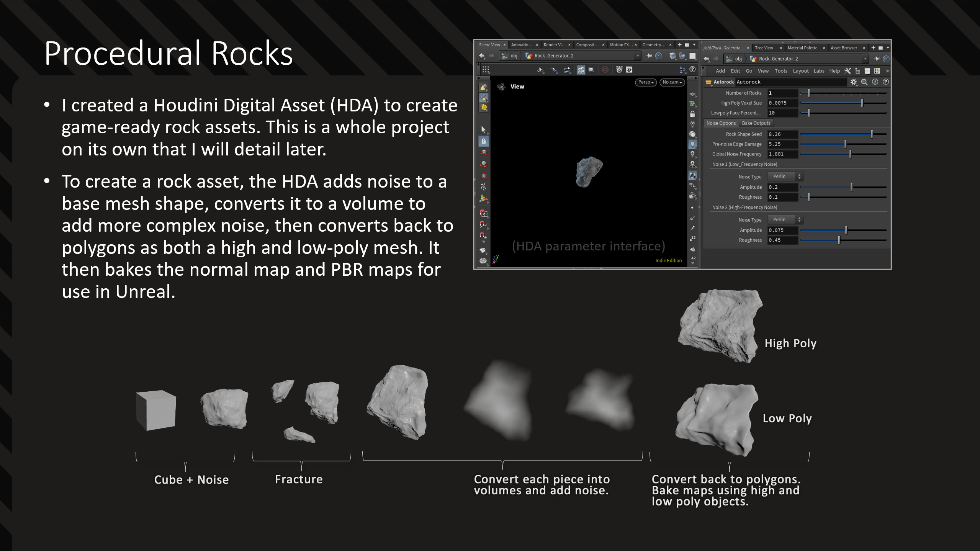Open the Persp view dropdown
The height and width of the screenshot is (551, 980).
click(x=646, y=82)
